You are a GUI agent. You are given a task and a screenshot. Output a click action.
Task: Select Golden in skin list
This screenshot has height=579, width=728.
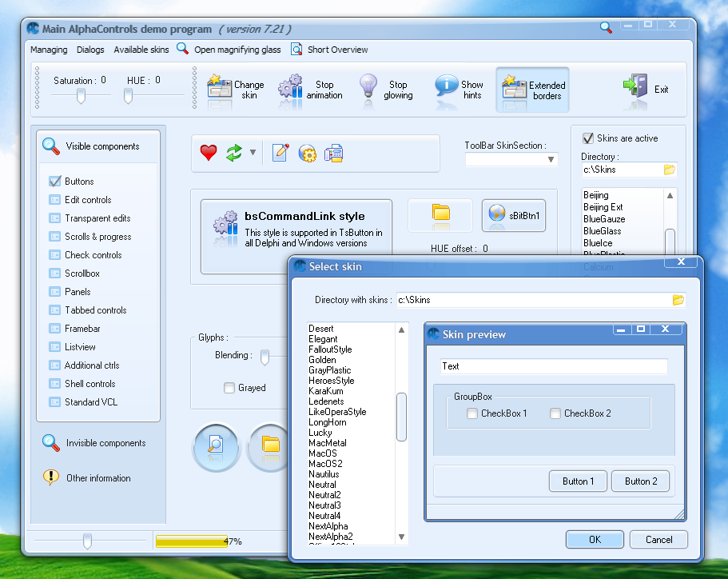tap(322, 360)
